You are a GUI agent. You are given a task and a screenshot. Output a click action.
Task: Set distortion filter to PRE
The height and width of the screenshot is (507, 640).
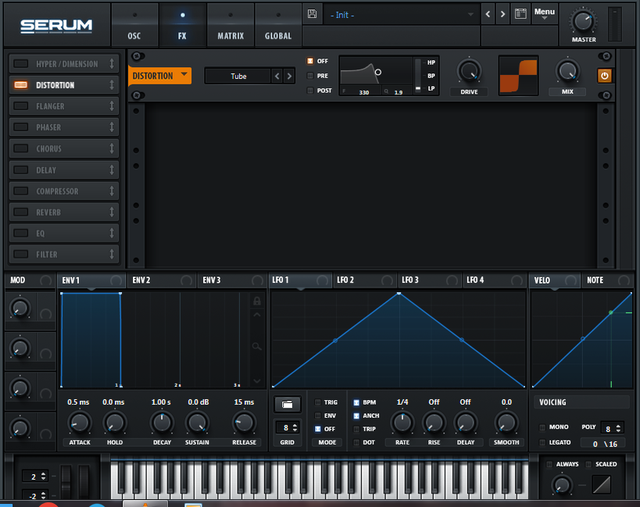[x=310, y=75]
